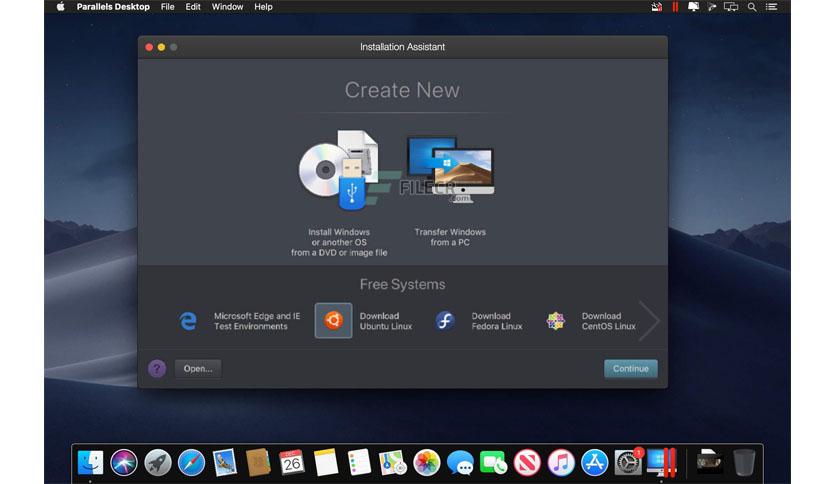Click the Open... button
836x484 pixels.
[x=197, y=368]
